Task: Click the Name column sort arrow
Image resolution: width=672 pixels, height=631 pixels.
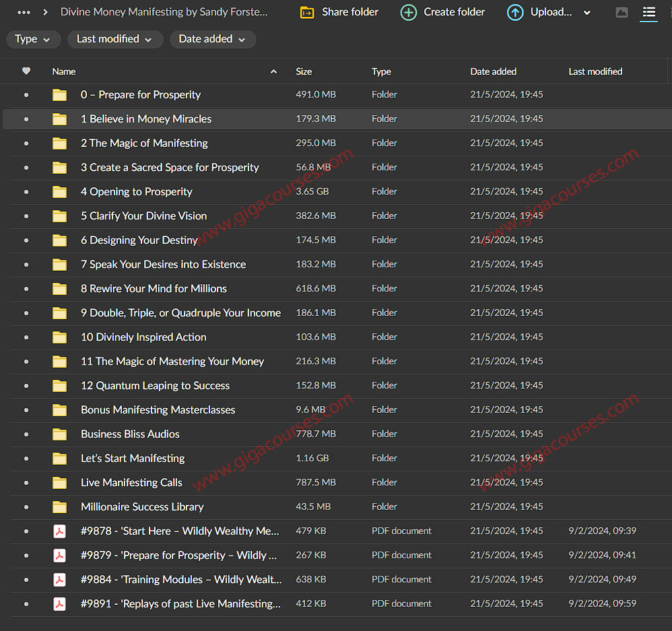Action: point(273,71)
